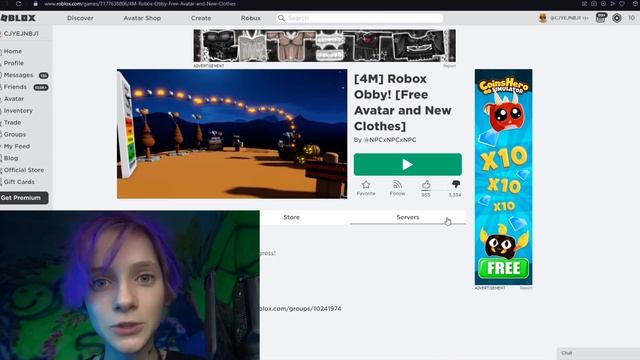Click the Report link under the side advertisement
The width and height of the screenshot is (640, 360).
point(526,288)
